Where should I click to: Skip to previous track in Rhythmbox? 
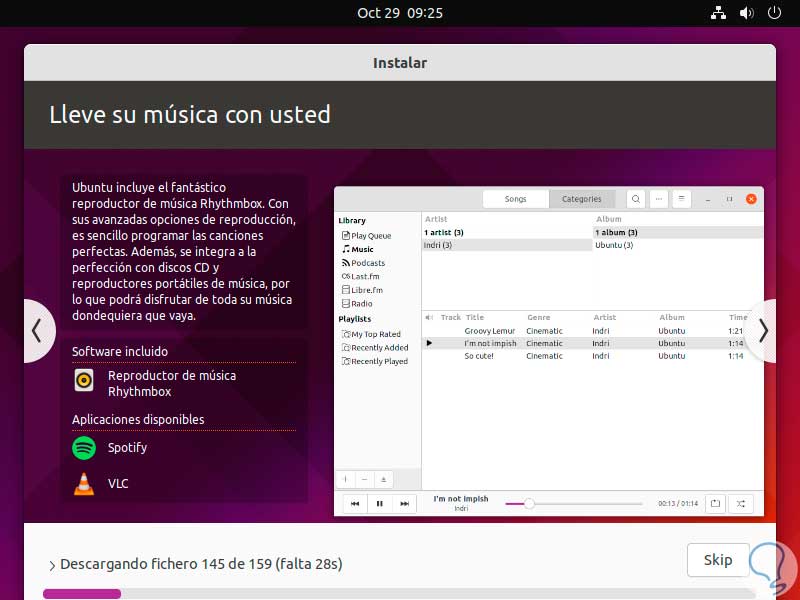coord(355,504)
